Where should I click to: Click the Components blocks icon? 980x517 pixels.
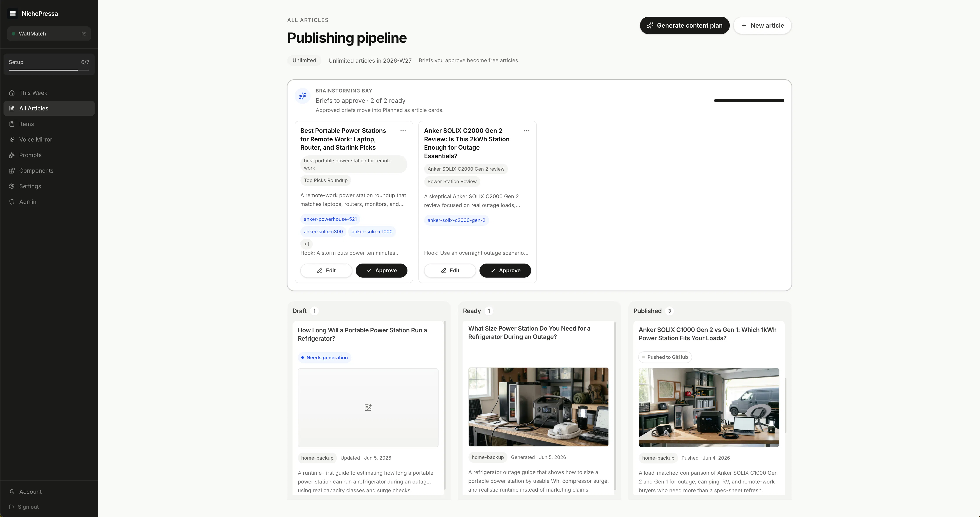pyautogui.click(x=12, y=171)
